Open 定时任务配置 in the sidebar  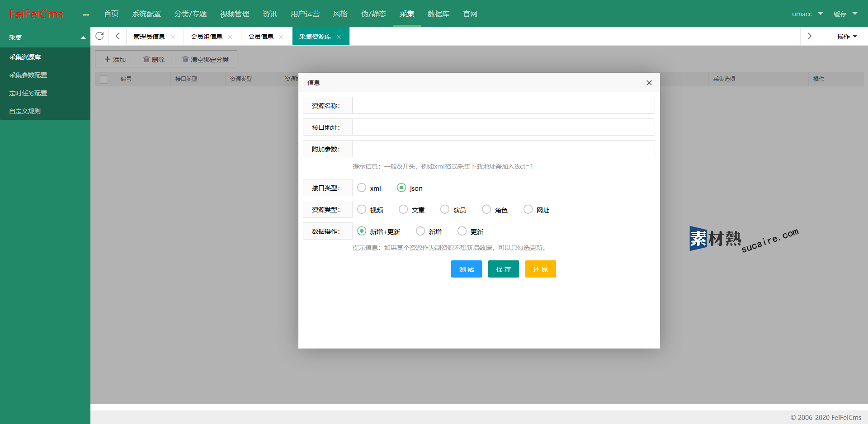click(x=28, y=93)
